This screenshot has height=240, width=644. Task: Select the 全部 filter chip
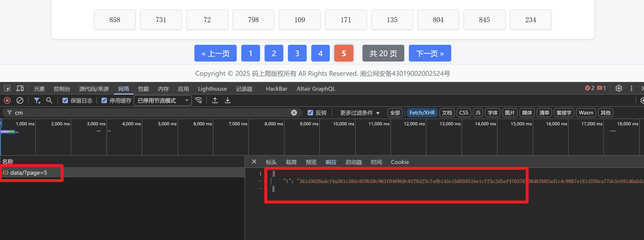(x=395, y=113)
